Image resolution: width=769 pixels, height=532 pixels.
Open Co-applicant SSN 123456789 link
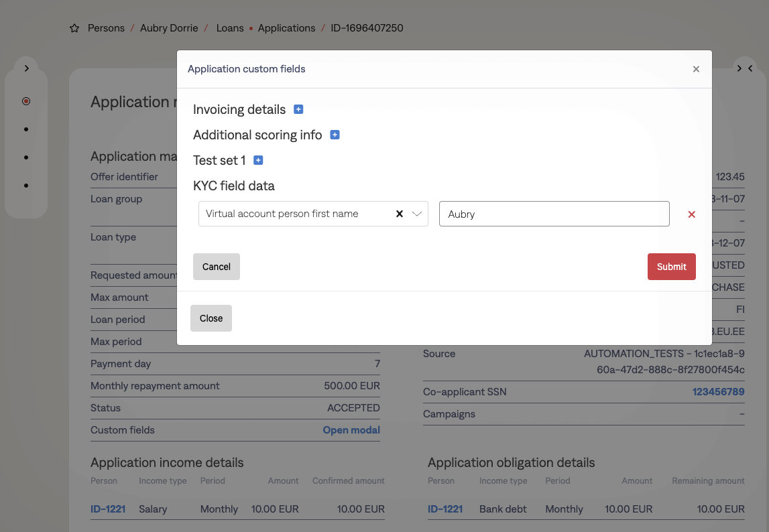tap(718, 392)
